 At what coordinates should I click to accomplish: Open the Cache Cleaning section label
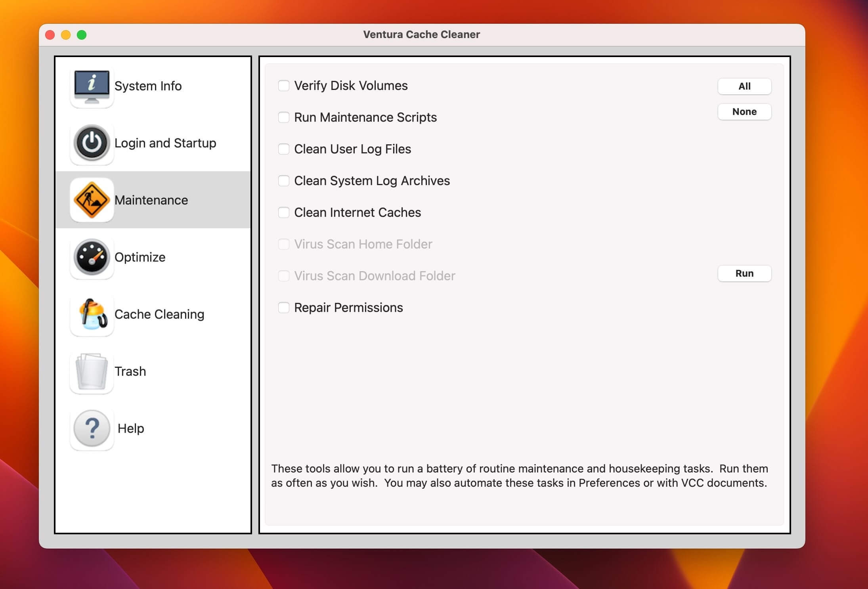pos(159,314)
